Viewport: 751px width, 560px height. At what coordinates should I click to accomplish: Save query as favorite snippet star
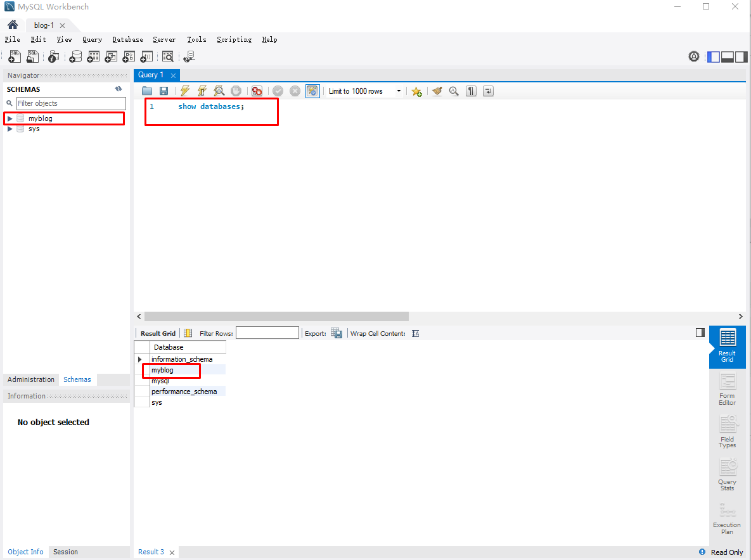tap(416, 91)
